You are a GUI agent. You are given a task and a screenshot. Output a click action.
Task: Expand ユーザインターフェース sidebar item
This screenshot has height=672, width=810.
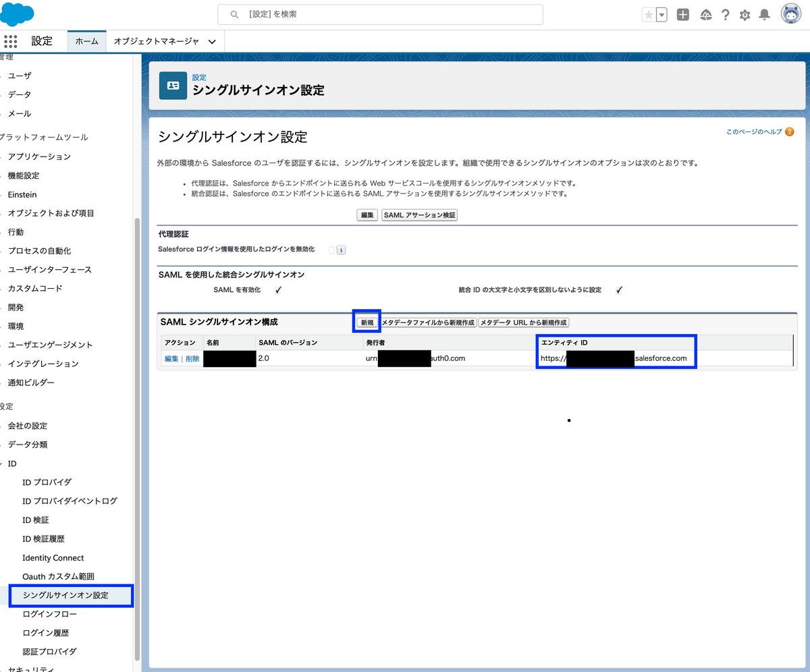click(x=50, y=269)
